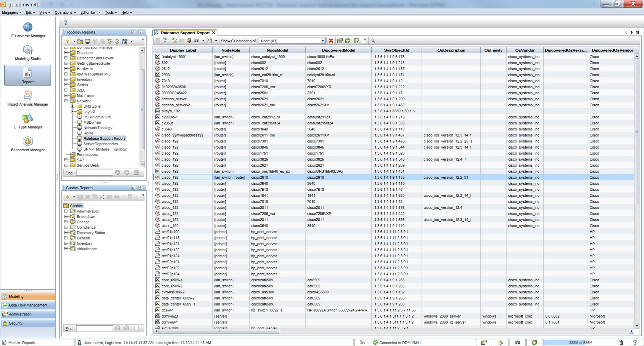Expand the Virtualization node in Custom Reports
The image size is (644, 346).
coord(66,249)
